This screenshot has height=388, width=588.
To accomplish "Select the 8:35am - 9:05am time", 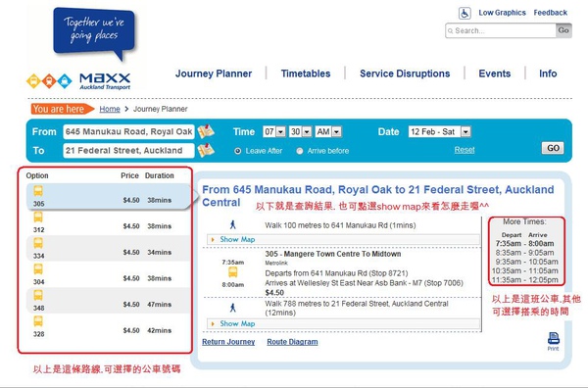I will pos(524,253).
